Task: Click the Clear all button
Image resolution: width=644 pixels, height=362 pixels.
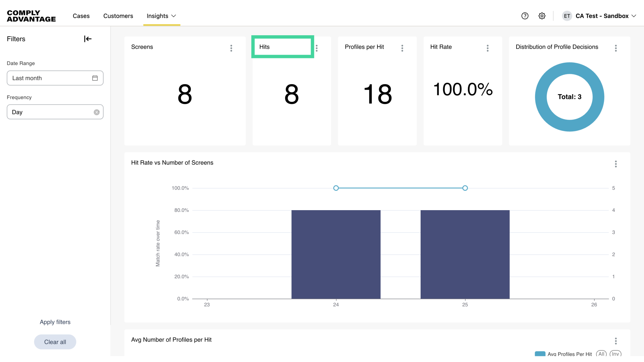Action: click(55, 342)
